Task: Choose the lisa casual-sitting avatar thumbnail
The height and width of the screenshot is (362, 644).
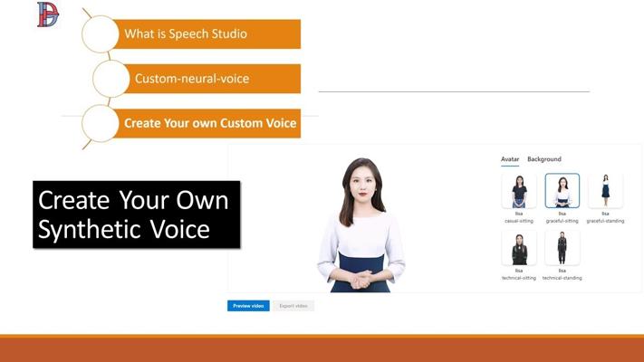Action: click(x=519, y=191)
